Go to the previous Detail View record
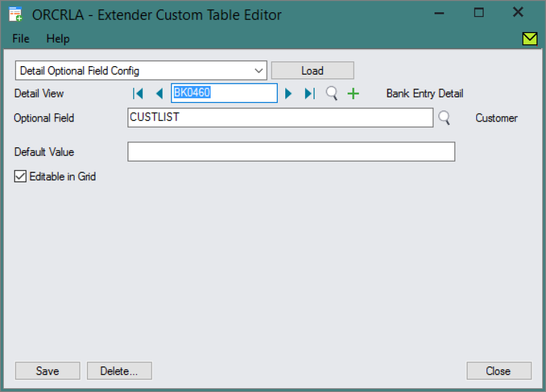The image size is (546, 392). point(159,93)
